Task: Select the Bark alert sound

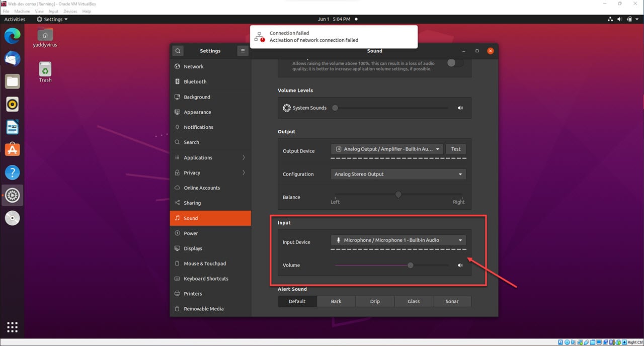Action: 336,301
